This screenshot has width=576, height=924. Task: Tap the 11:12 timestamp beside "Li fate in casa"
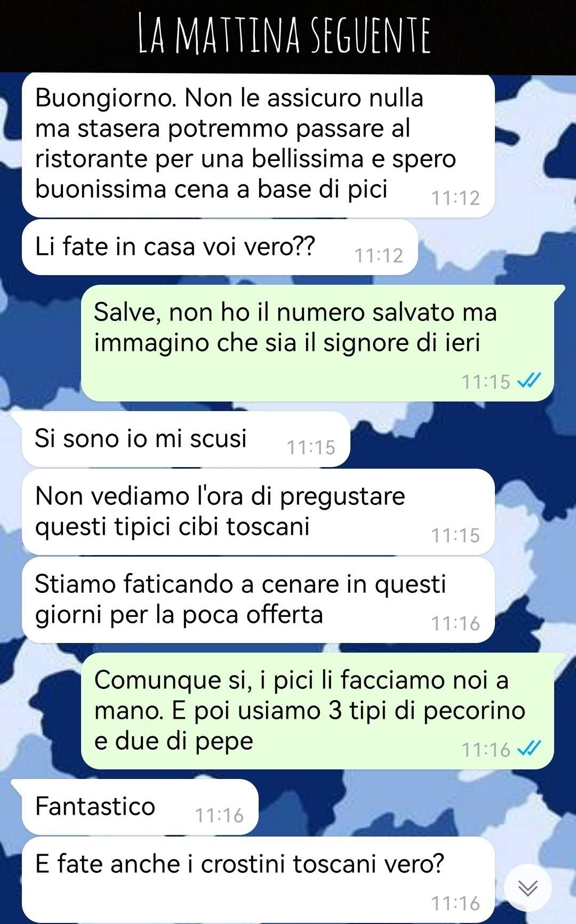pos(379,255)
